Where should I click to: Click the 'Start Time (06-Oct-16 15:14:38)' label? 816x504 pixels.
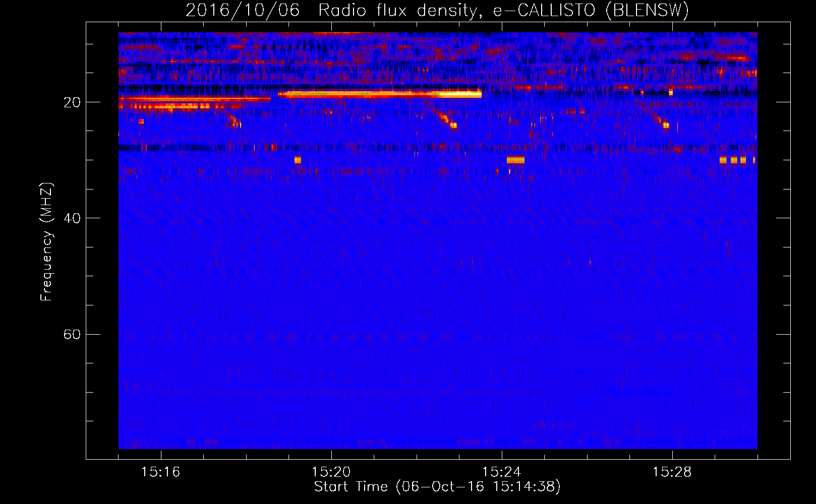point(437,487)
